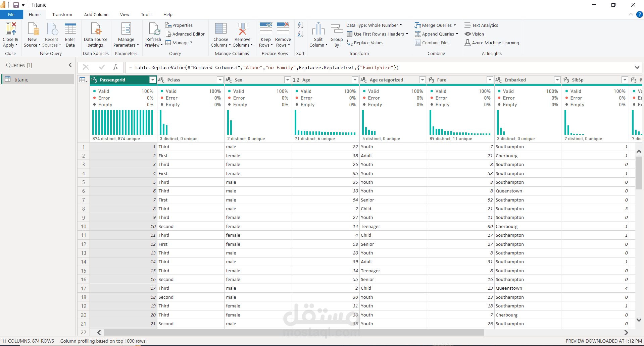Click the horizontal scrollbar thumb

294,332
